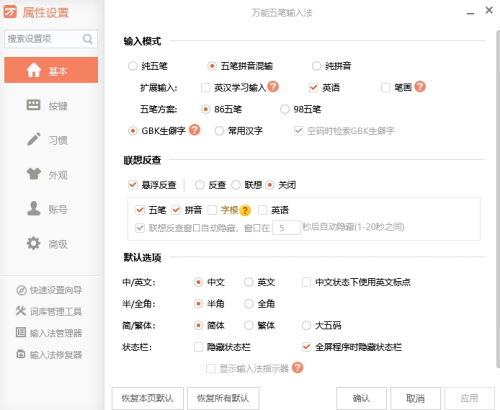Enable 笔画 extended input
This screenshot has height=410, width=500.
point(386,88)
